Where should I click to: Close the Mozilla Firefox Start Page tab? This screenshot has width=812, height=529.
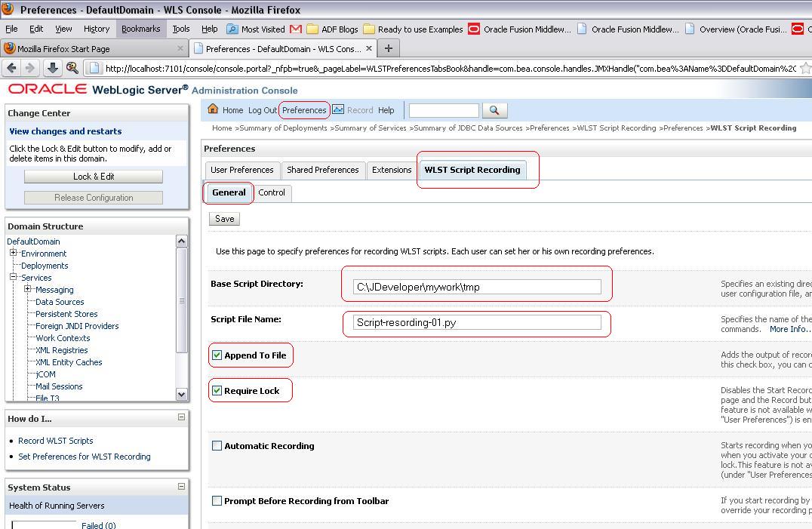pyautogui.click(x=180, y=48)
